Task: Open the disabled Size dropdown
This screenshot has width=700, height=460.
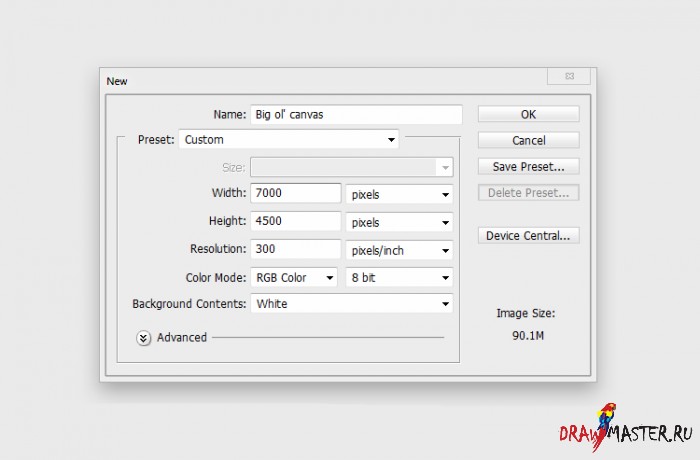Action: 352,167
